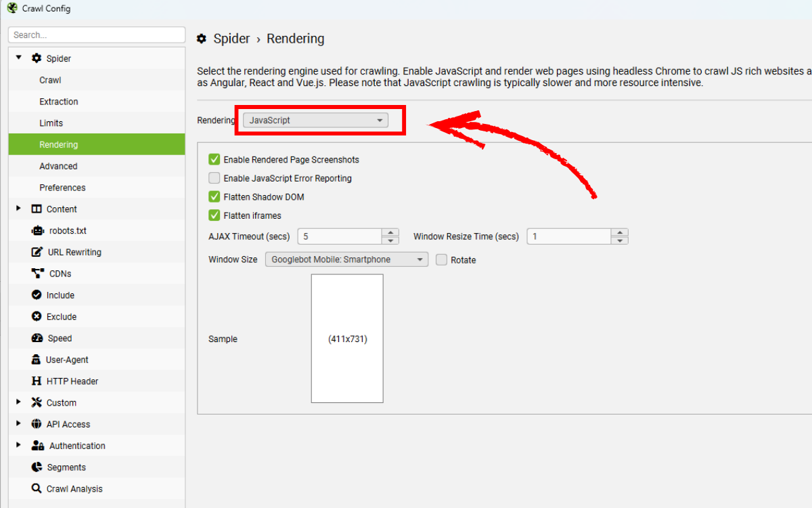Open the Crawl Analysis settings
Viewport: 812px width, 508px height.
coord(74,489)
